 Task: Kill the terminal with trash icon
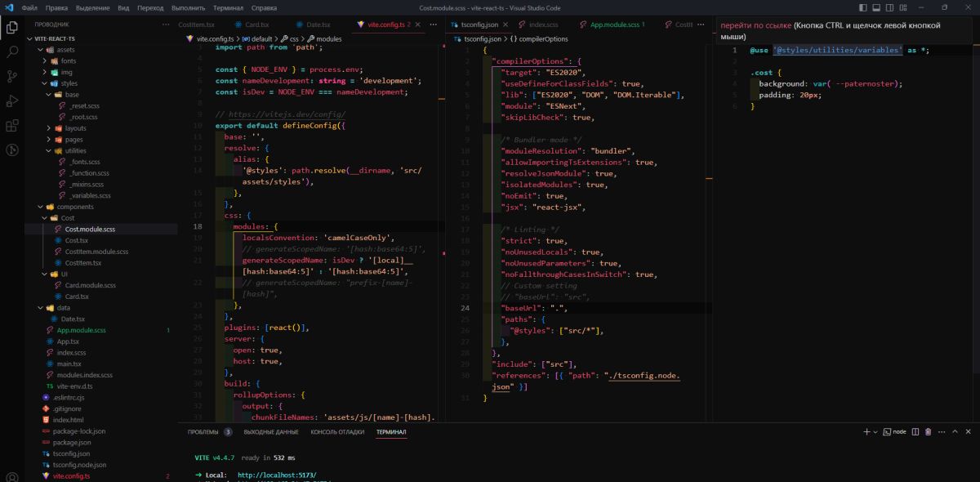coord(929,431)
